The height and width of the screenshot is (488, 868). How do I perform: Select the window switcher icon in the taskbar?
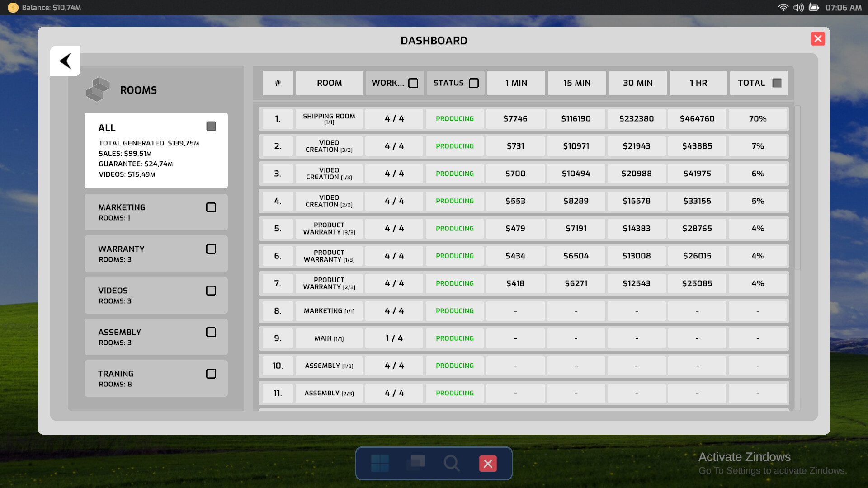(415, 463)
